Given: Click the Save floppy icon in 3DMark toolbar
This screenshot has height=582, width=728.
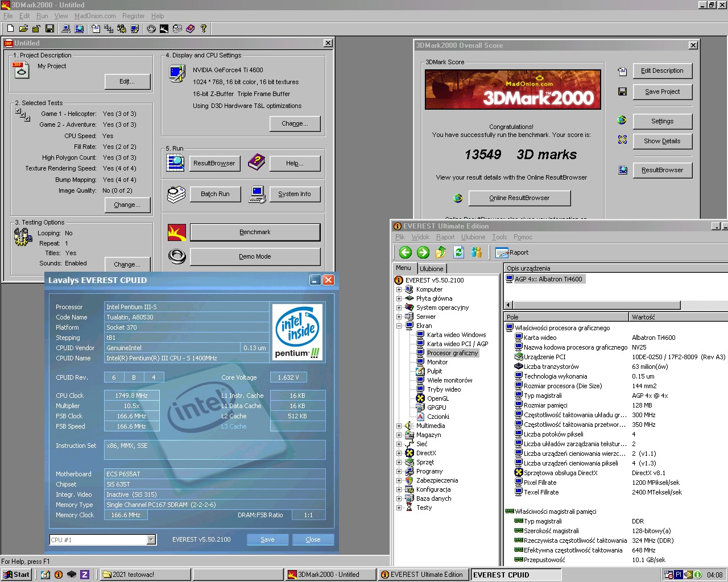Looking at the screenshot, I should click(x=49, y=28).
